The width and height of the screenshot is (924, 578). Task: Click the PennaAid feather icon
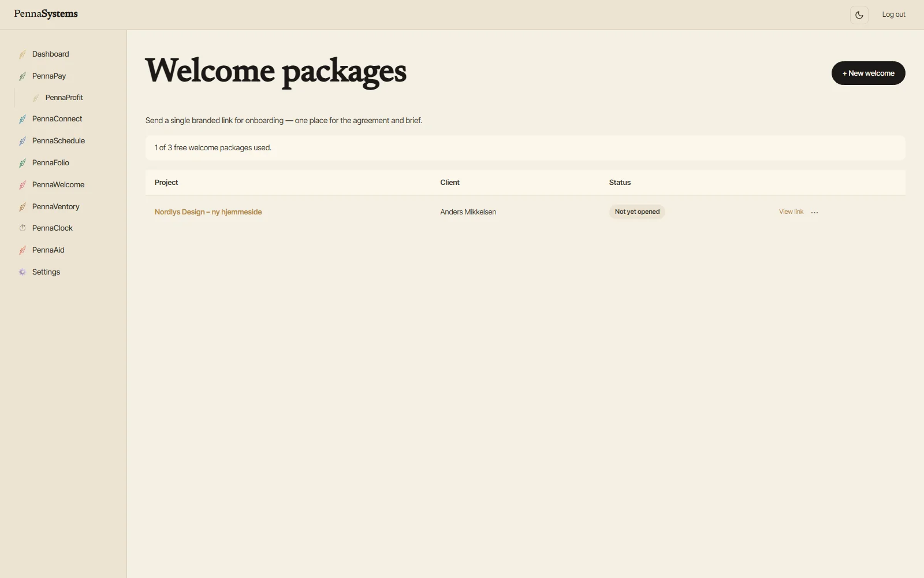point(23,250)
